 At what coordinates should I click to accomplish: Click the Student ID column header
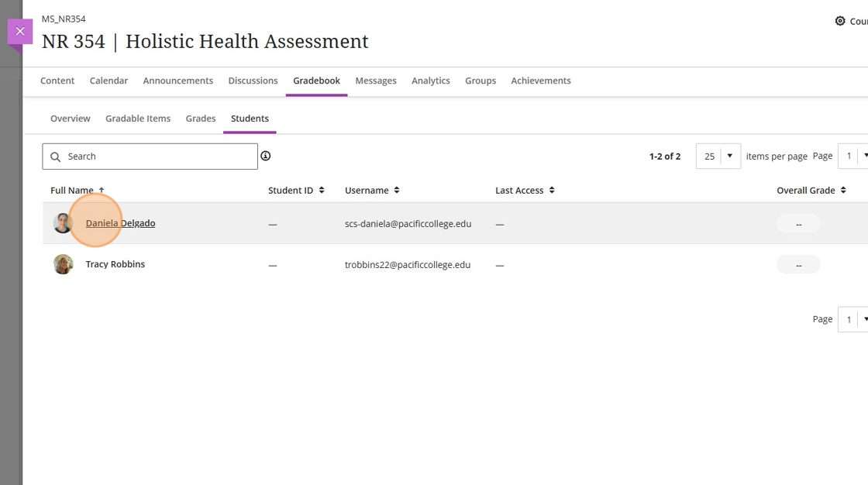click(x=291, y=190)
